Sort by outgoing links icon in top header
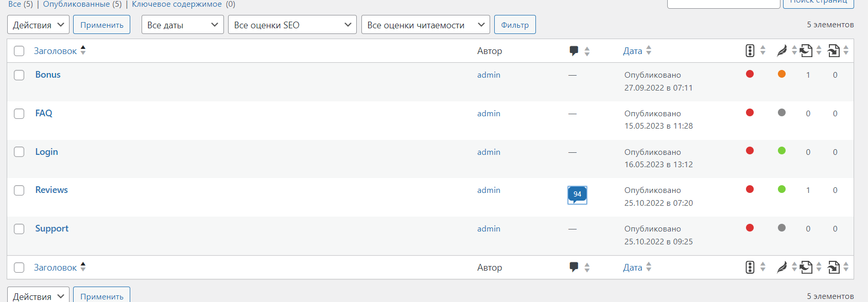Image resolution: width=868 pixels, height=302 pixels. (x=806, y=50)
